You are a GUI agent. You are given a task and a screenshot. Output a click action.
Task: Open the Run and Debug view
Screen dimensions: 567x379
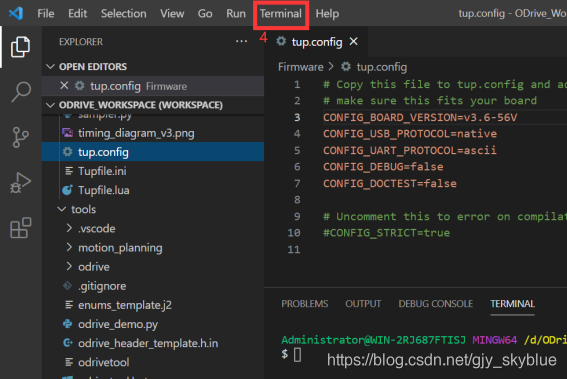tap(20, 183)
